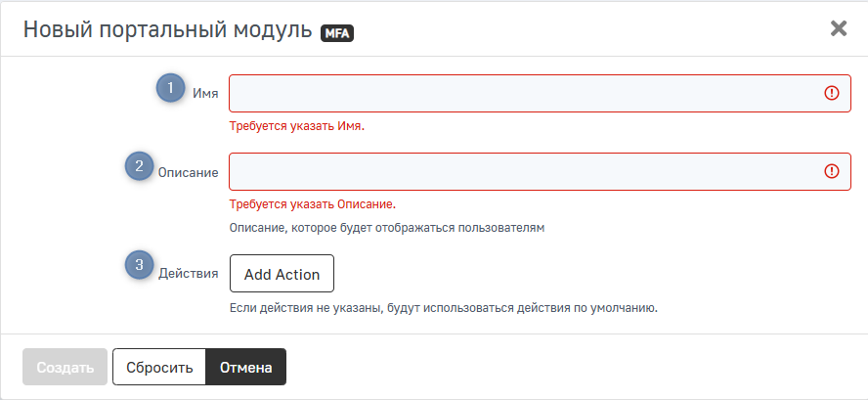
Task: Click the Действия field label
Action: click(x=188, y=274)
